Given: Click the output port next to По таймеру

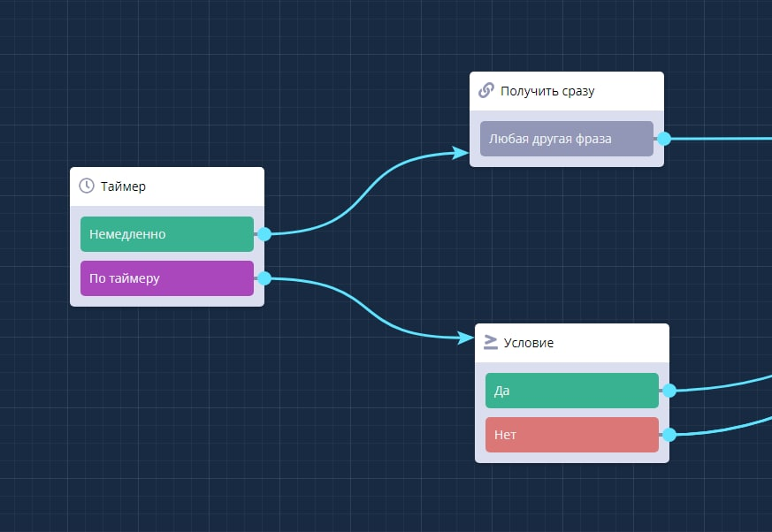Looking at the screenshot, I should coord(264,278).
